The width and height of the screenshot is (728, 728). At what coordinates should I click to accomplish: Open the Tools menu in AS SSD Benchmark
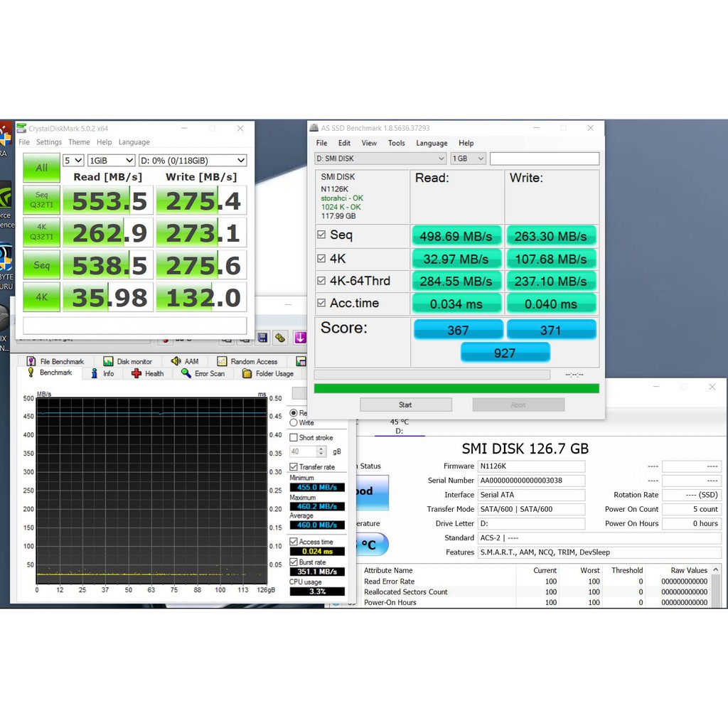[x=397, y=143]
